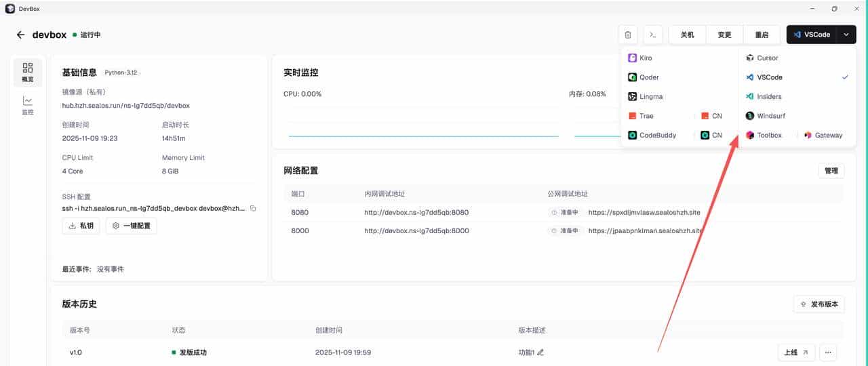Click the internal address for port 8080
Screen dimensions: 868x366
coord(416,212)
